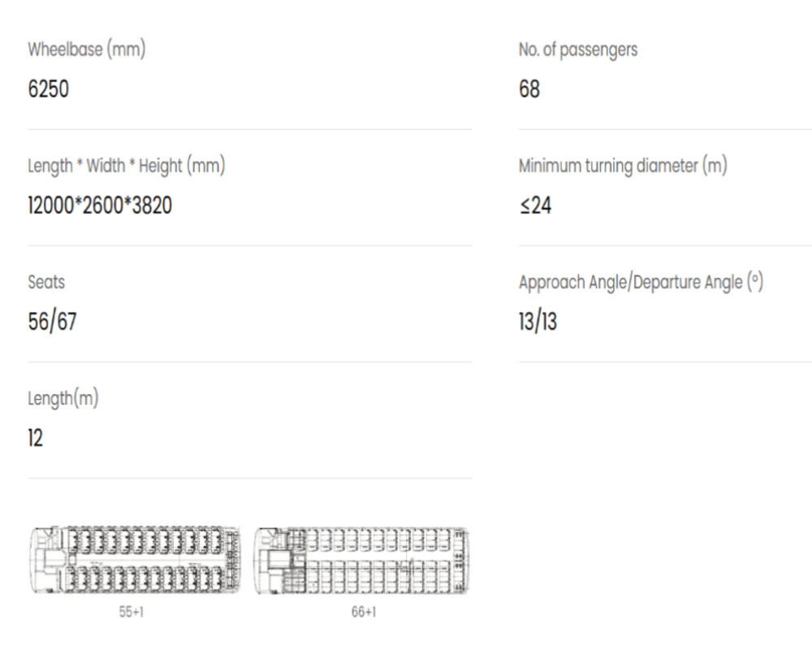Click the Length(m) label
Image resolution: width=812 pixels, height=650 pixels.
tap(63, 399)
